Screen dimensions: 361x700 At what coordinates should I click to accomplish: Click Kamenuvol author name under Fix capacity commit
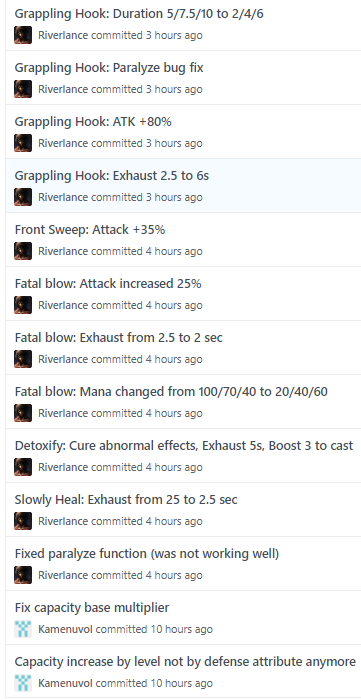[x=66, y=629]
